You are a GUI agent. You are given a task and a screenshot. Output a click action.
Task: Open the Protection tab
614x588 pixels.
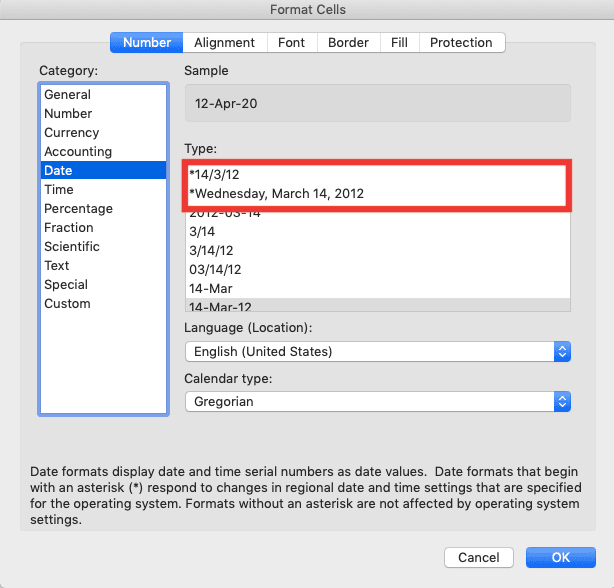[462, 42]
